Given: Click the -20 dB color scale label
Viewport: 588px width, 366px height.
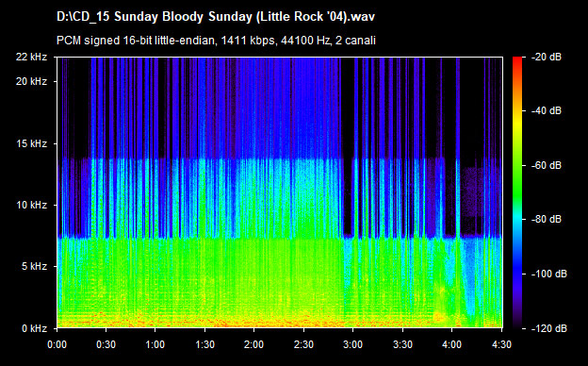Looking at the screenshot, I should tap(547, 57).
